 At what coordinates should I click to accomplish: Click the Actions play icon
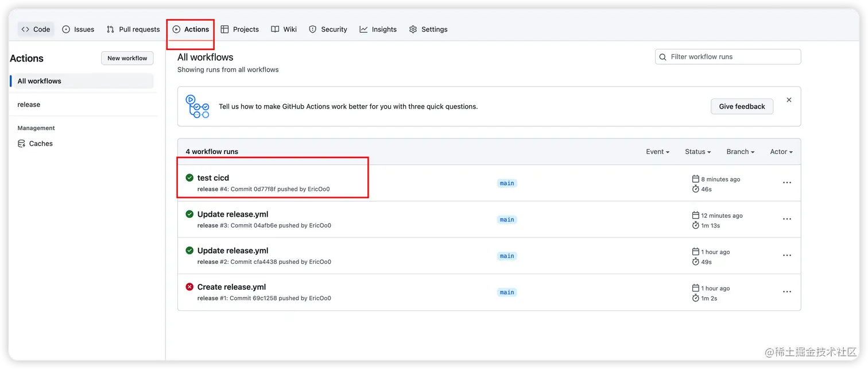click(x=177, y=29)
